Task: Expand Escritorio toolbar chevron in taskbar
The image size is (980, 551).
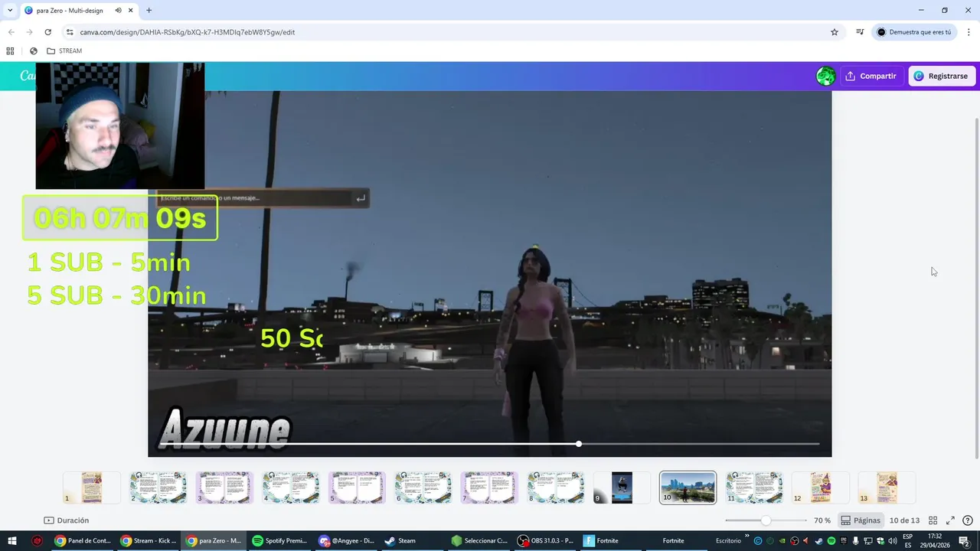Action: (x=747, y=536)
